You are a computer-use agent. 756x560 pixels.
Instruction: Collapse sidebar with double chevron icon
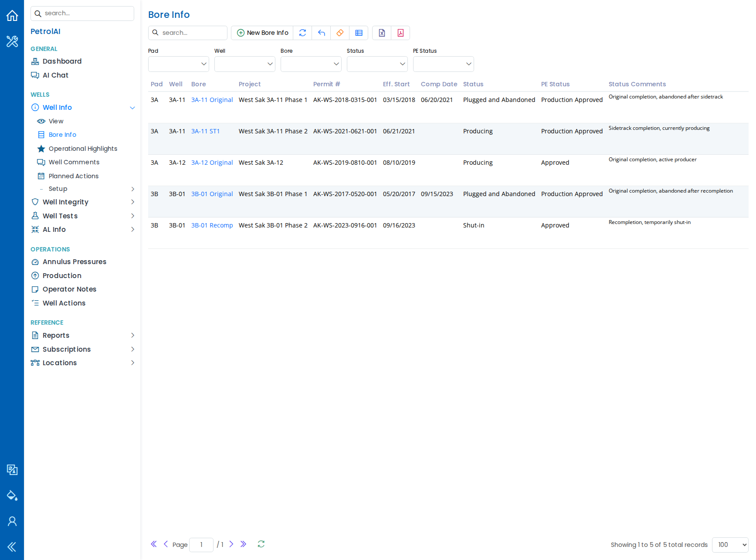(12, 547)
